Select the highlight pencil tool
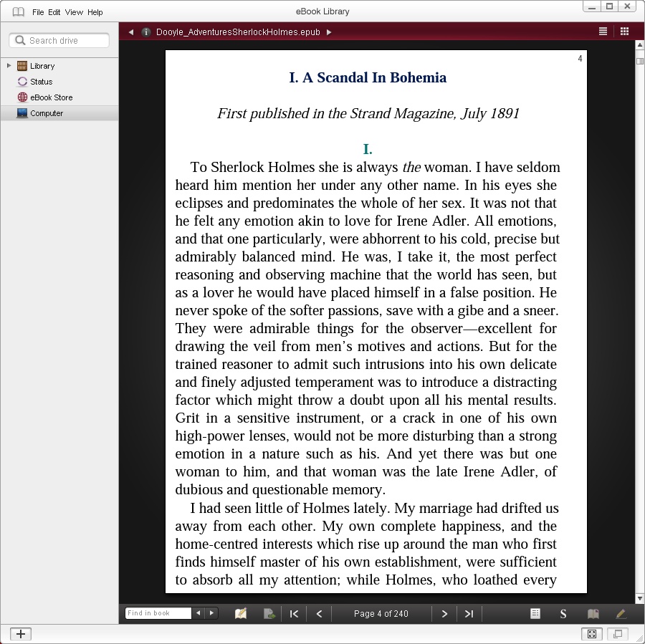Viewport: 645px width, 644px height. 621,614
